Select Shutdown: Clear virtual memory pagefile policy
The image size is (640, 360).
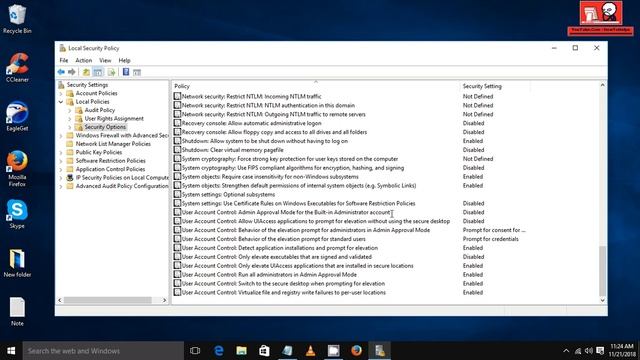(x=229, y=150)
